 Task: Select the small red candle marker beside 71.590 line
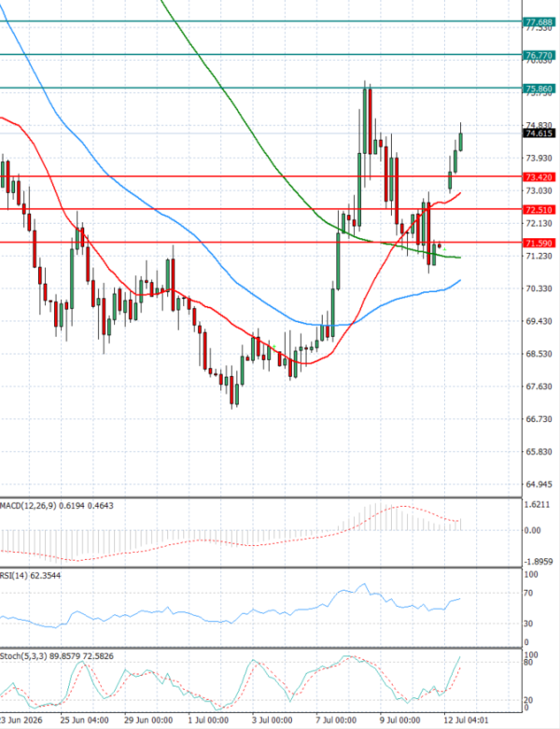440,245
